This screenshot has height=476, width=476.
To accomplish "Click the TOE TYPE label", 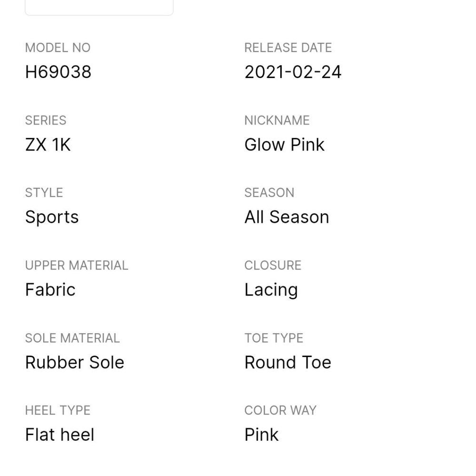I will (x=274, y=338).
